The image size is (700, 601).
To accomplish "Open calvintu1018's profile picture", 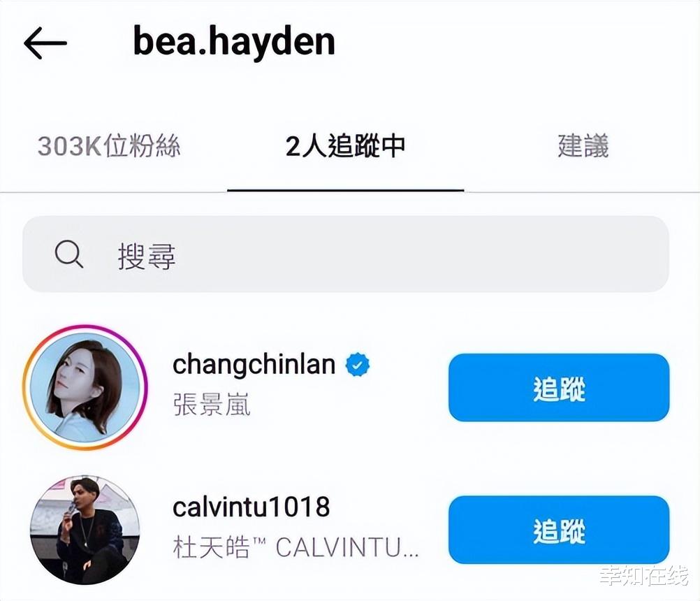I will pos(85,530).
